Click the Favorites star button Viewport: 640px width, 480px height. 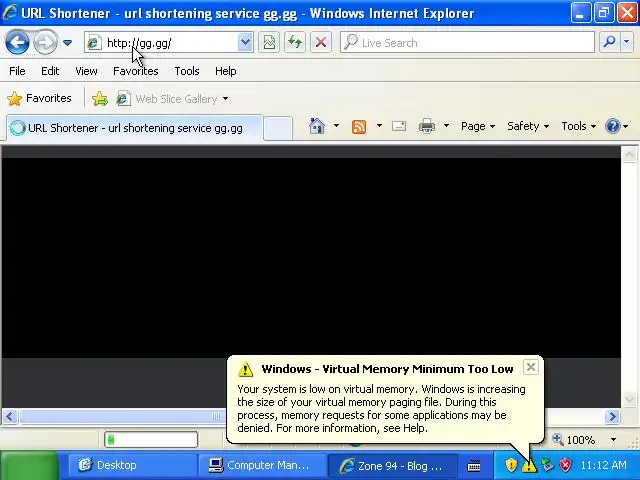[x=40, y=98]
